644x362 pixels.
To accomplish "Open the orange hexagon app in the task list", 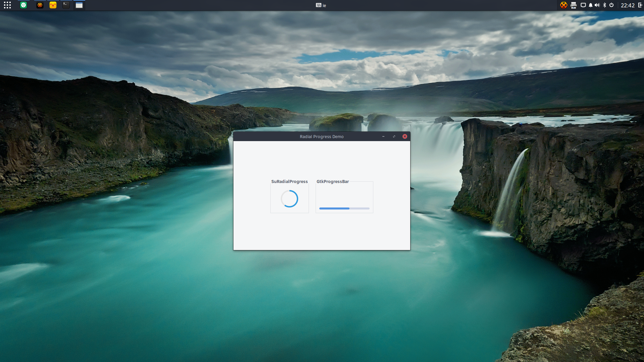I will coord(40,5).
